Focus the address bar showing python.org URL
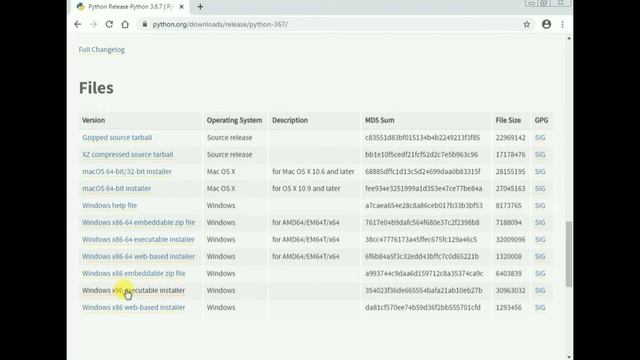 [x=333, y=24]
